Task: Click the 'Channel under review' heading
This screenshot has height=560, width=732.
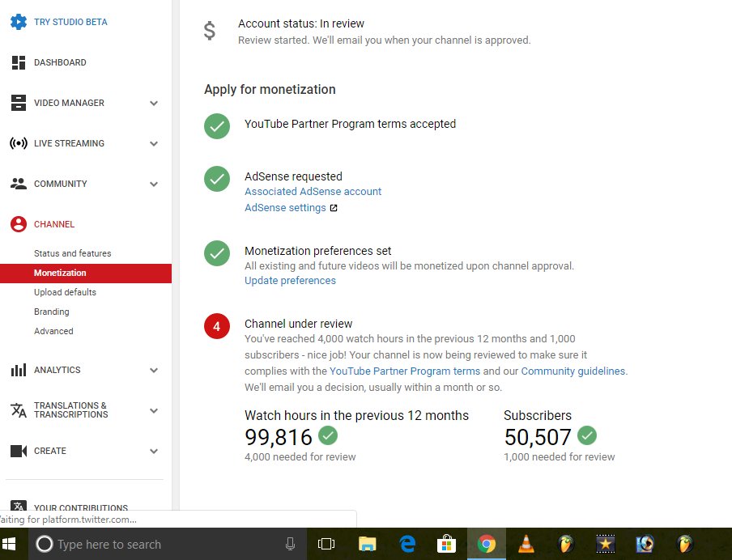Action: pyautogui.click(x=298, y=324)
